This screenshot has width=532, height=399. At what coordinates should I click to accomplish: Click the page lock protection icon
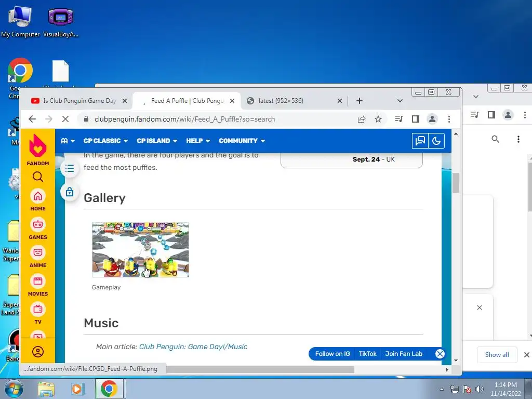[70, 192]
